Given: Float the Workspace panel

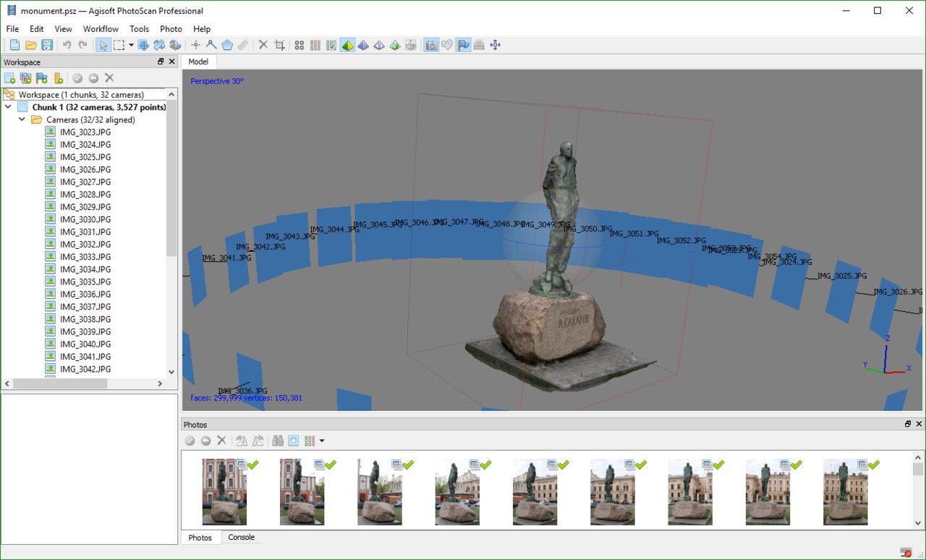Looking at the screenshot, I should 161,62.
